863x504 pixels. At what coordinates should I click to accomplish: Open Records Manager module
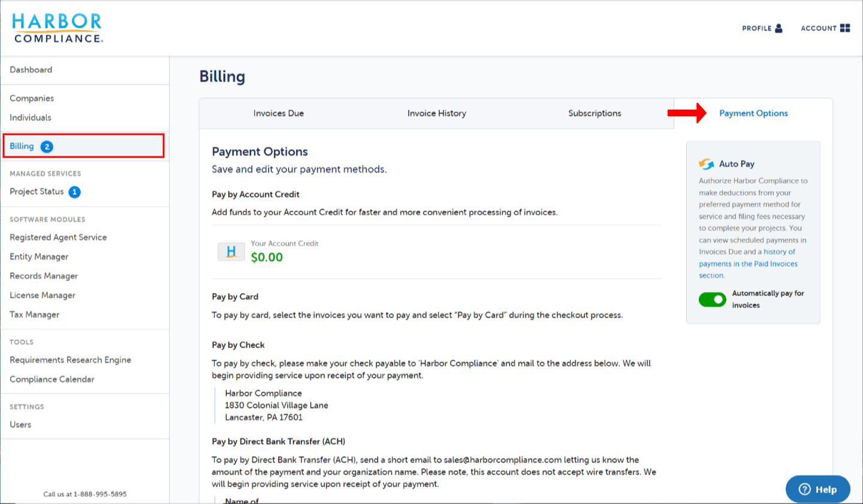coord(44,276)
